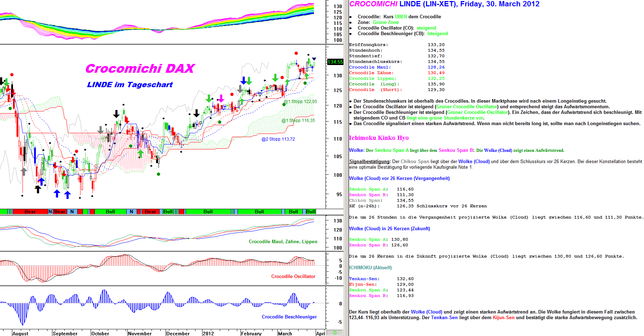The height and width of the screenshot is (336, 644).
Task: Click the @1 Stopp 122,05 label
Action: point(300,102)
